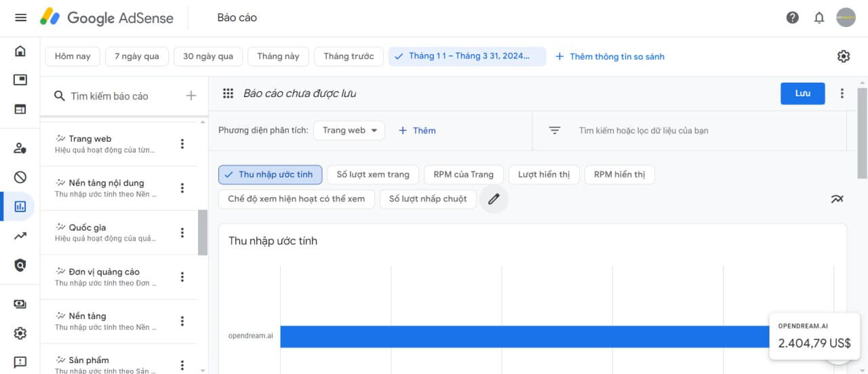The height and width of the screenshot is (374, 868).
Task: Open the Trang web saved report
Action: pyautogui.click(x=119, y=144)
